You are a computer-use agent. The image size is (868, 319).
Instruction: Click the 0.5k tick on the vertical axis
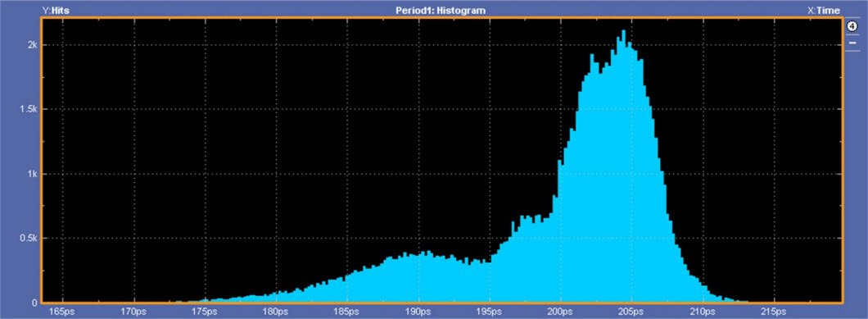coord(28,238)
